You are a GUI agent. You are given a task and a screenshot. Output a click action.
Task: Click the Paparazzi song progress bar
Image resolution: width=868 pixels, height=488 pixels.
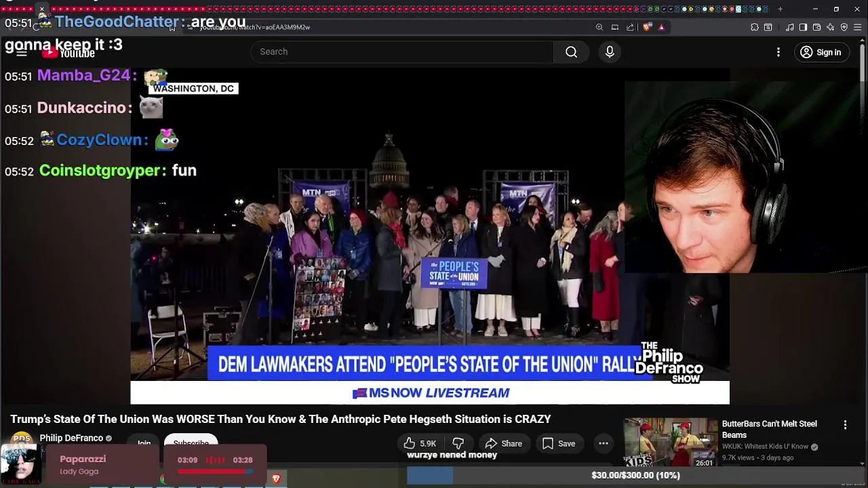pyautogui.click(x=215, y=470)
